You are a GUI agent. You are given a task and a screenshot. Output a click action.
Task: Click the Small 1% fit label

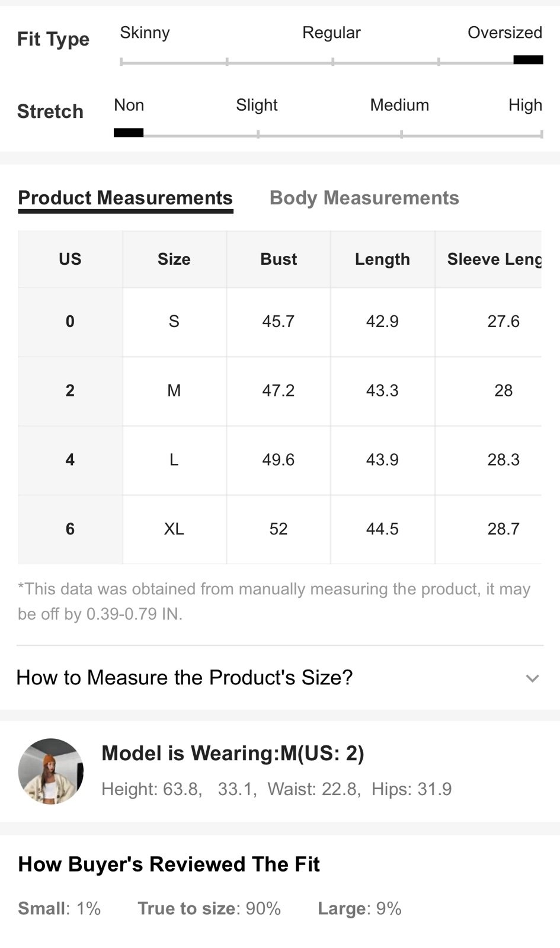[59, 908]
